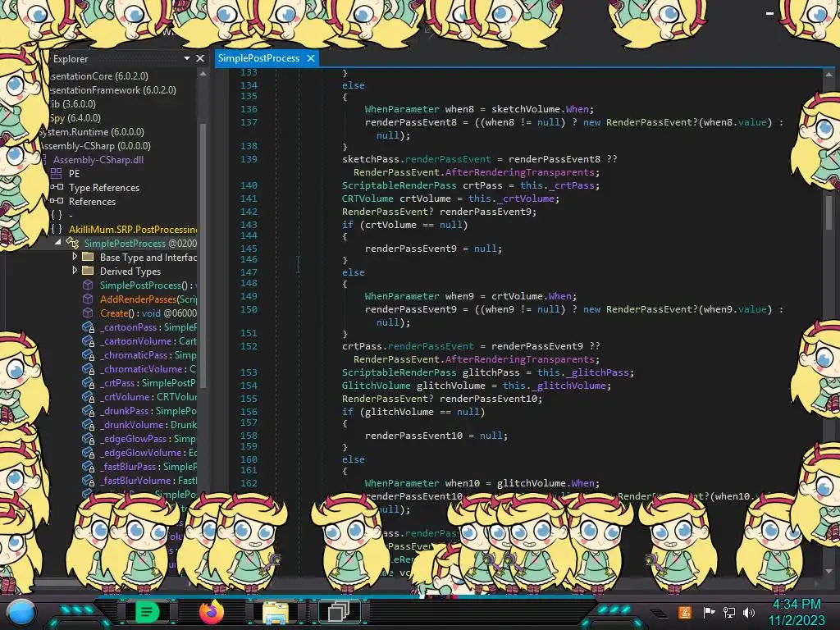Viewport: 840px width, 630px height.
Task: Click line number 147 in the gutter
Action: tap(249, 272)
